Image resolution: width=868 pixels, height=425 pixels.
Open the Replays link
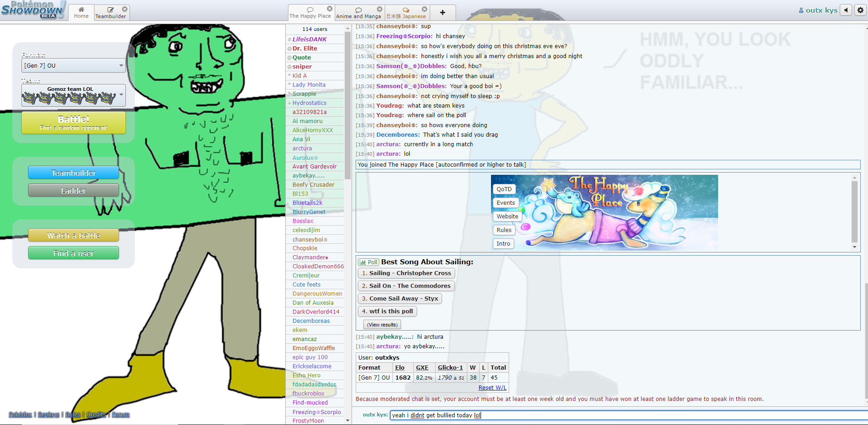(x=49, y=414)
